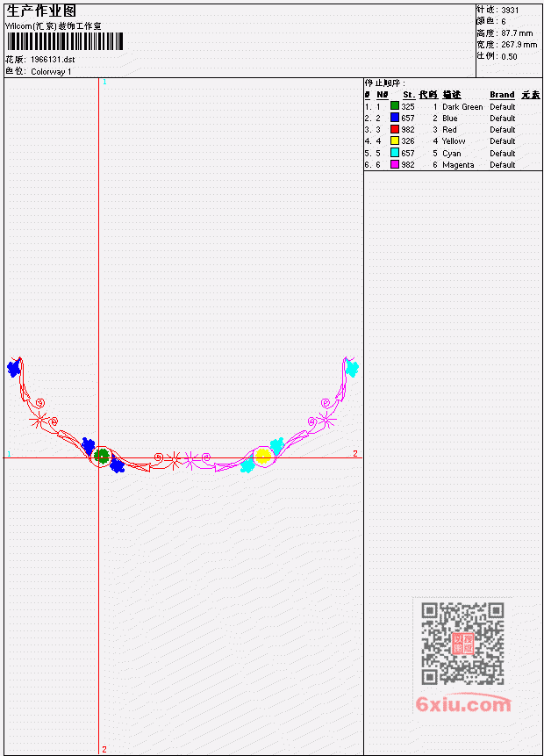Click the 生产作业图 title
This screenshot has width=544, height=756.
[41, 11]
